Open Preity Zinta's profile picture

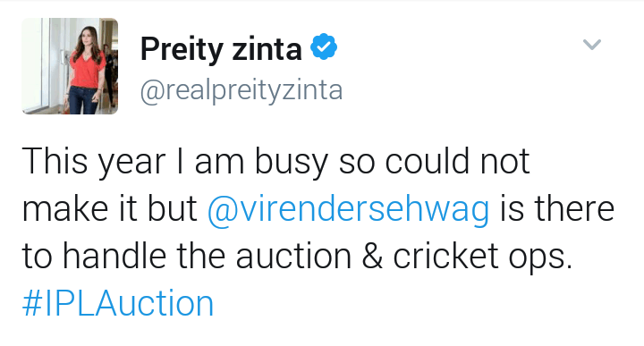(70, 66)
